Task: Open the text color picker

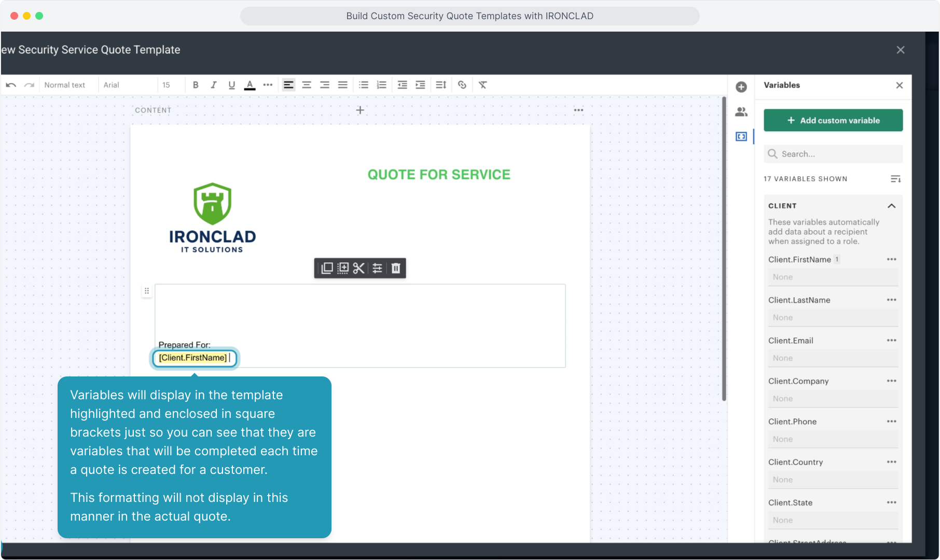Action: [x=250, y=85]
